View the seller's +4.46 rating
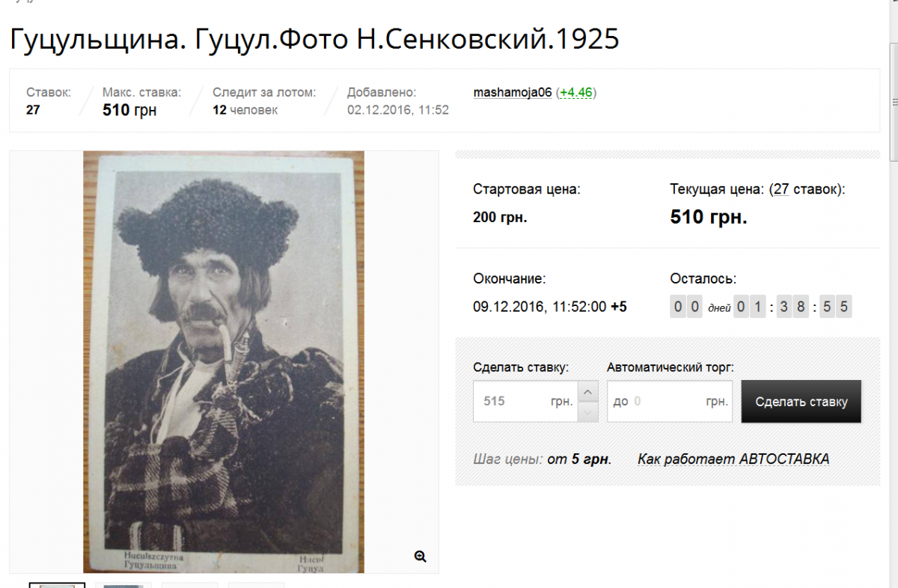Screen dimensions: 898x588 pyautogui.click(x=576, y=93)
